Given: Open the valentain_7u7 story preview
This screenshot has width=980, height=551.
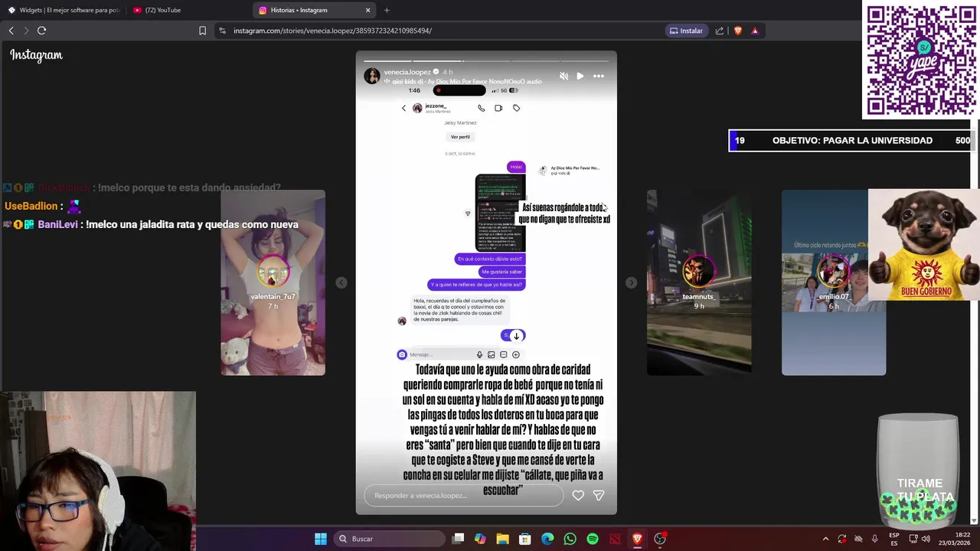Looking at the screenshot, I should tap(273, 282).
